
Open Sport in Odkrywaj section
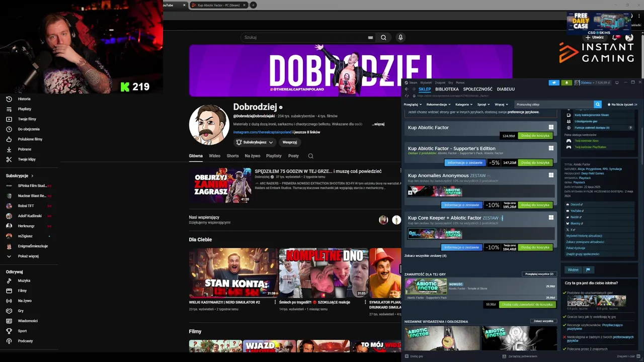click(22, 331)
